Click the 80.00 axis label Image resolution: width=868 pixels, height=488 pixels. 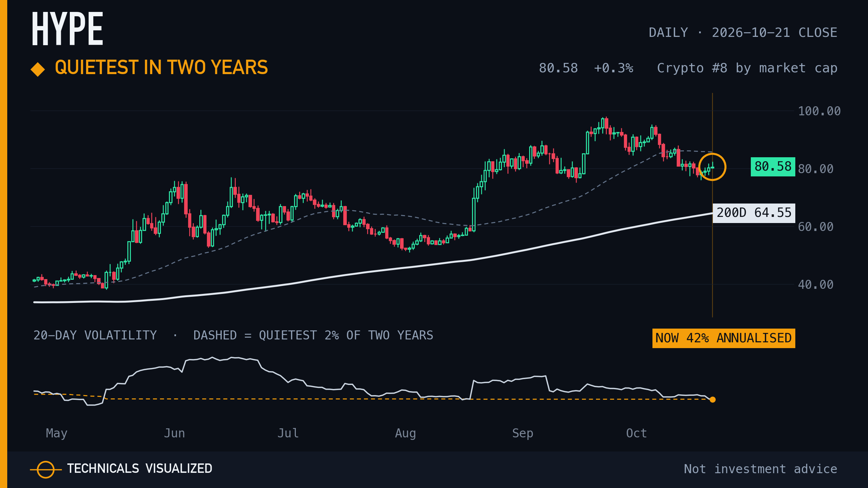816,169
